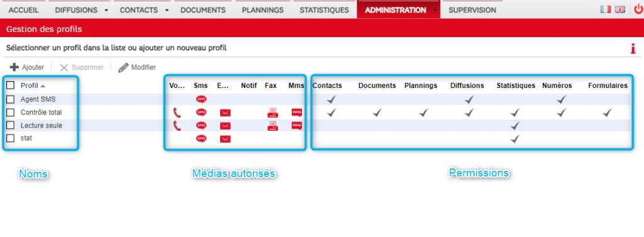Image resolution: width=644 pixels, height=237 pixels.
Task: Click the phone icon in Contrôle total row
Action: coord(177,113)
